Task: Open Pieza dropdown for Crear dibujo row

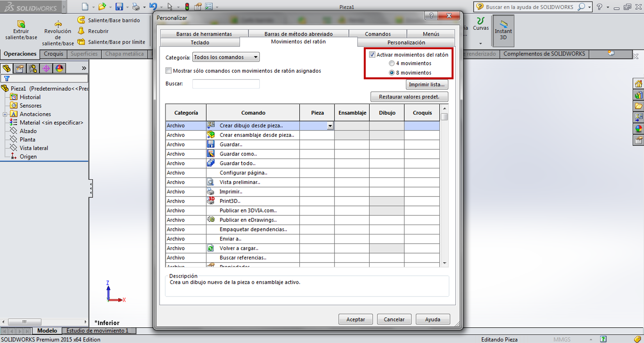Action: 330,126
